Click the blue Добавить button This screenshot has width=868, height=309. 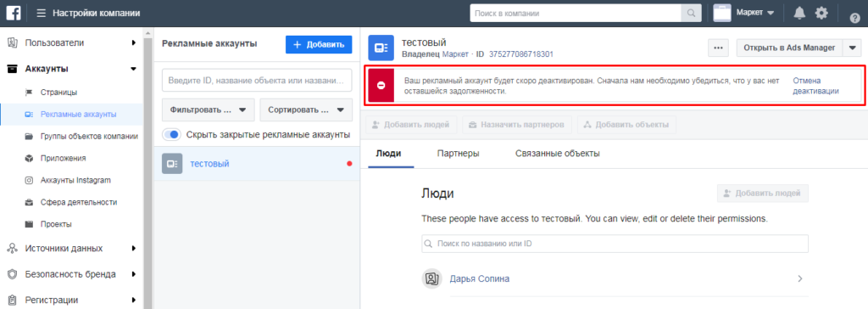point(319,44)
